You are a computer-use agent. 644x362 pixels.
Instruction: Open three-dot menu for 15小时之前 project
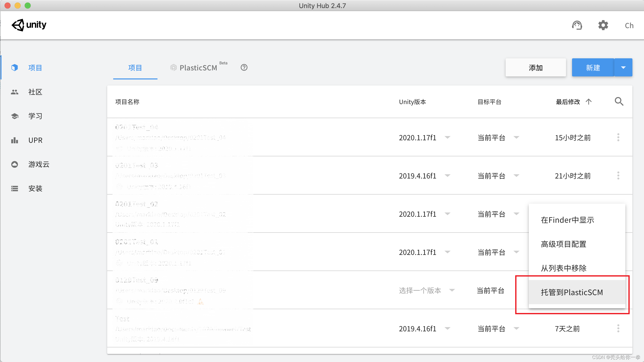coord(618,138)
